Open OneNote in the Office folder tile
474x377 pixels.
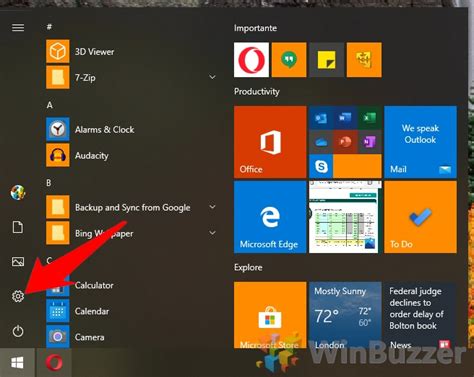tap(370, 142)
